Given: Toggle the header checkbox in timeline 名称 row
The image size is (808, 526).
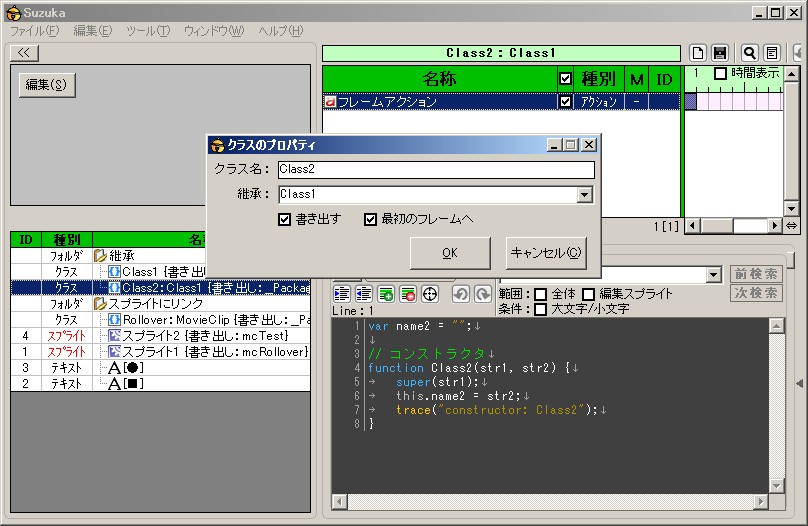Looking at the screenshot, I should [x=565, y=78].
